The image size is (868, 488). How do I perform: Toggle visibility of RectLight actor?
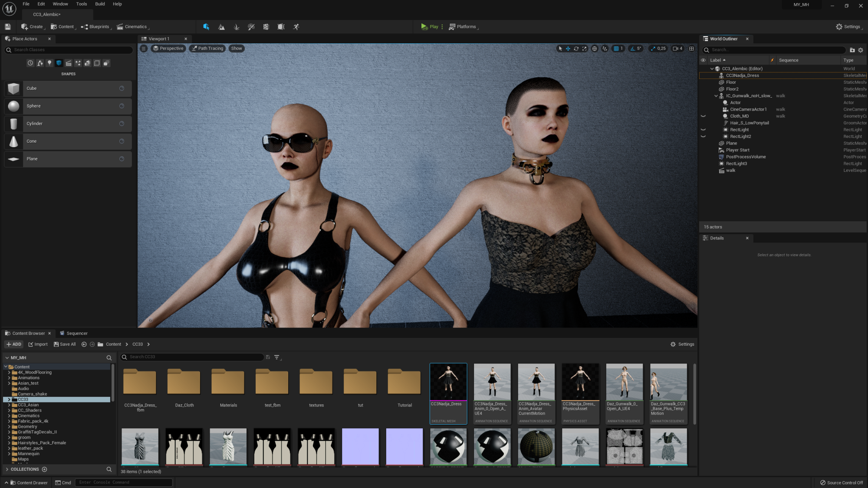point(704,130)
